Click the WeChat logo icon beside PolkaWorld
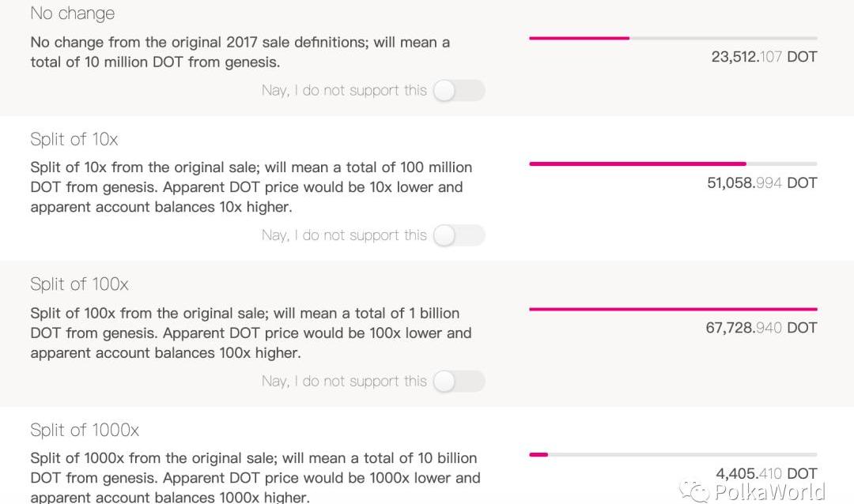The width and height of the screenshot is (854, 504). pyautogui.click(x=697, y=492)
